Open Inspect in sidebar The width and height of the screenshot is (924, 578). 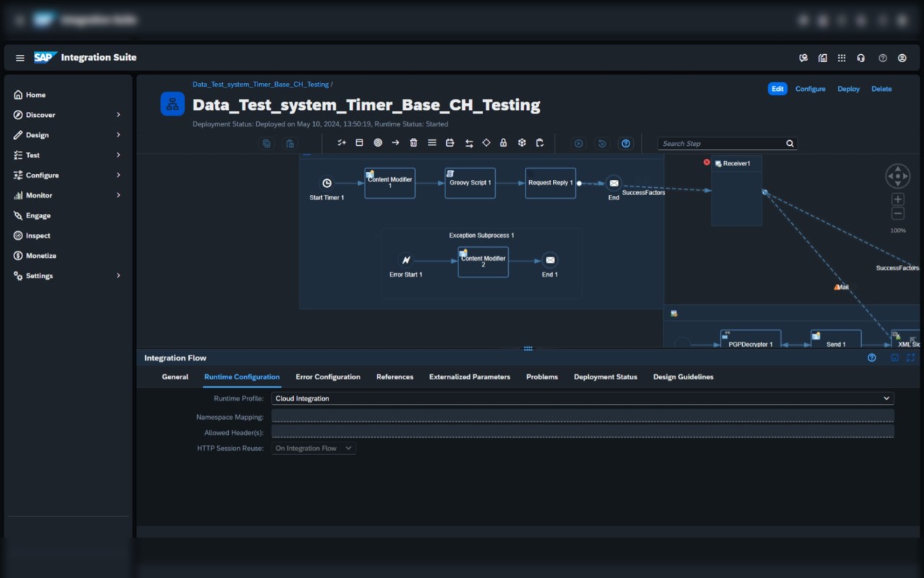coord(38,236)
